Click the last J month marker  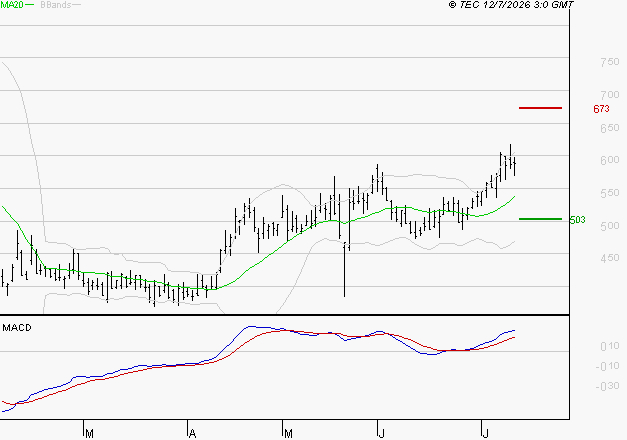point(486,434)
